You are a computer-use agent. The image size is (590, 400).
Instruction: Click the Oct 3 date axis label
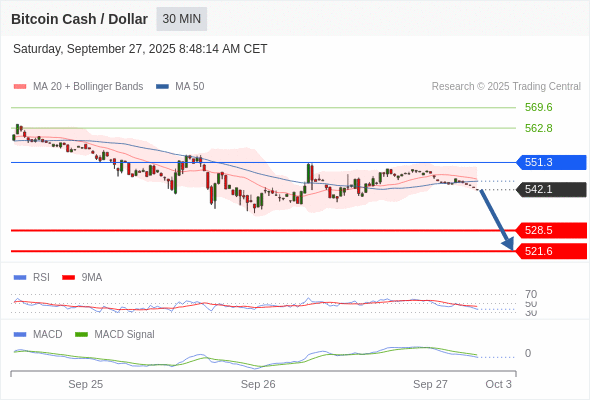point(499,384)
